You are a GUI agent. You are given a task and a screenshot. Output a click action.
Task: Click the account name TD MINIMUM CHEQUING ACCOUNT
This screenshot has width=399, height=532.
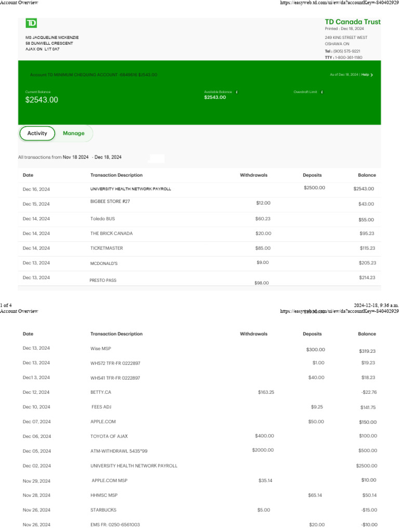(x=82, y=75)
